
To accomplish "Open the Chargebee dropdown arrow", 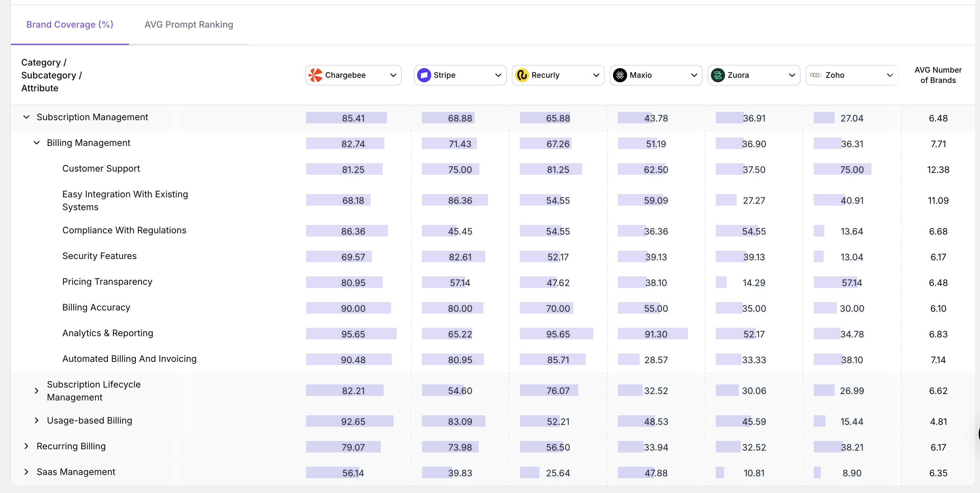I will 393,75.
